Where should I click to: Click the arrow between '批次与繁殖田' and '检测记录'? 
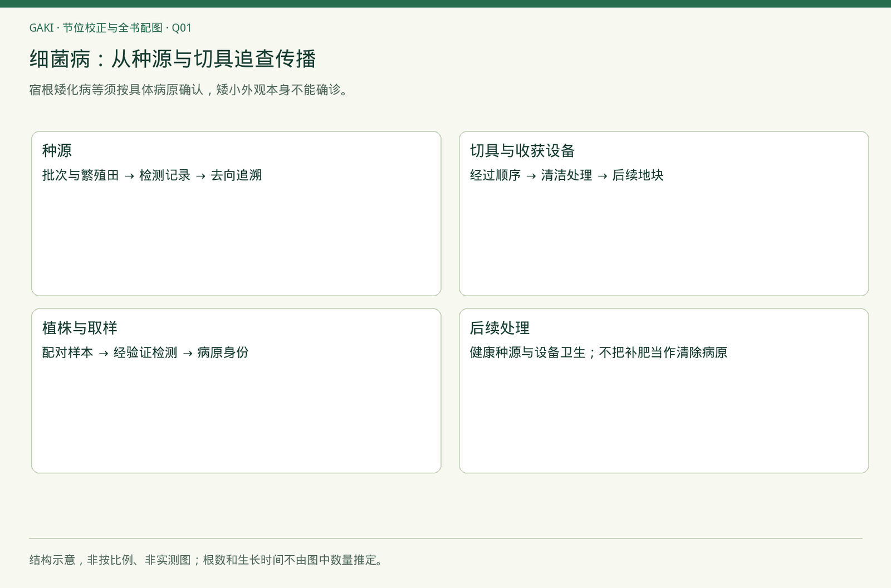(x=129, y=177)
